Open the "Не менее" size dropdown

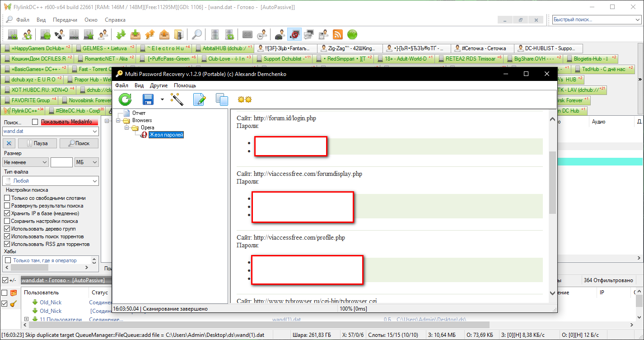click(x=25, y=162)
